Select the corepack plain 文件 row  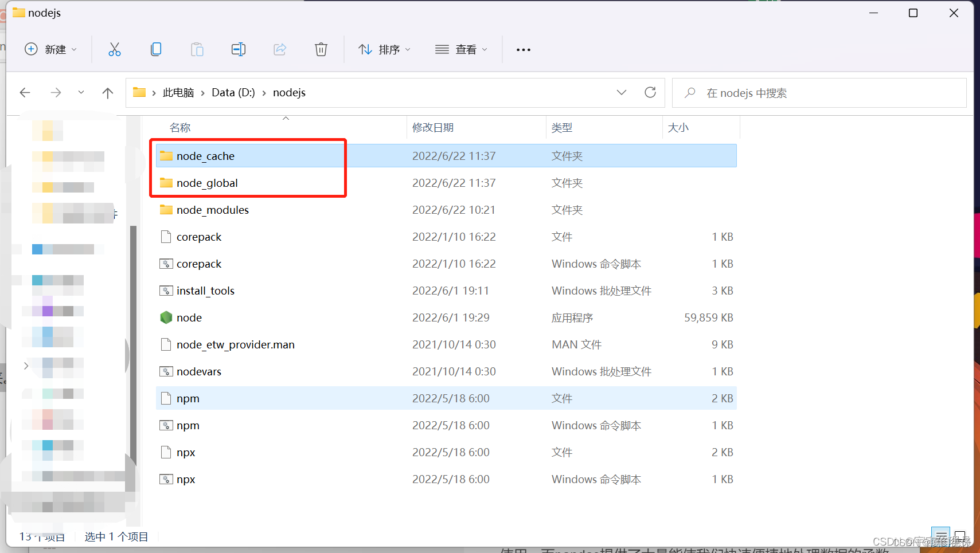[446, 237]
